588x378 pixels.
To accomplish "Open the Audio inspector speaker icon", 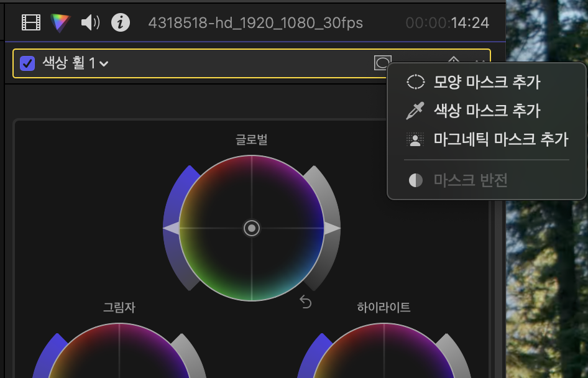I will pos(90,22).
